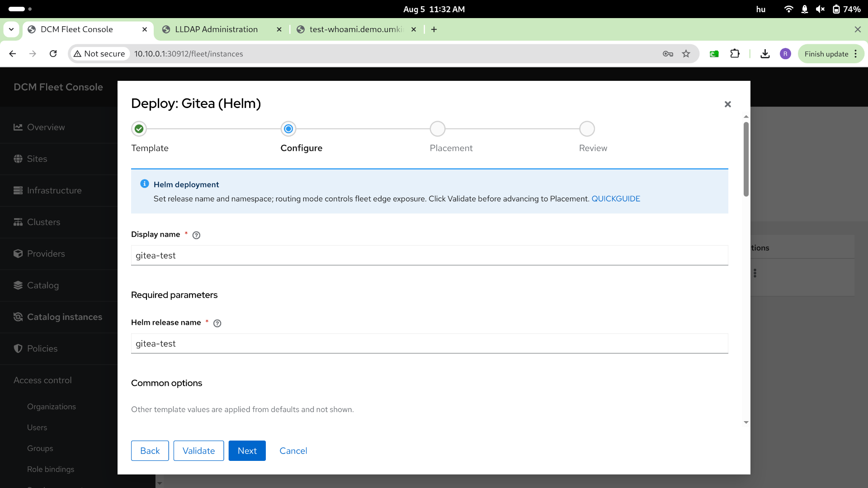This screenshot has height=488, width=868.
Task: Open the browser extensions puzzle icon
Action: click(x=735, y=54)
